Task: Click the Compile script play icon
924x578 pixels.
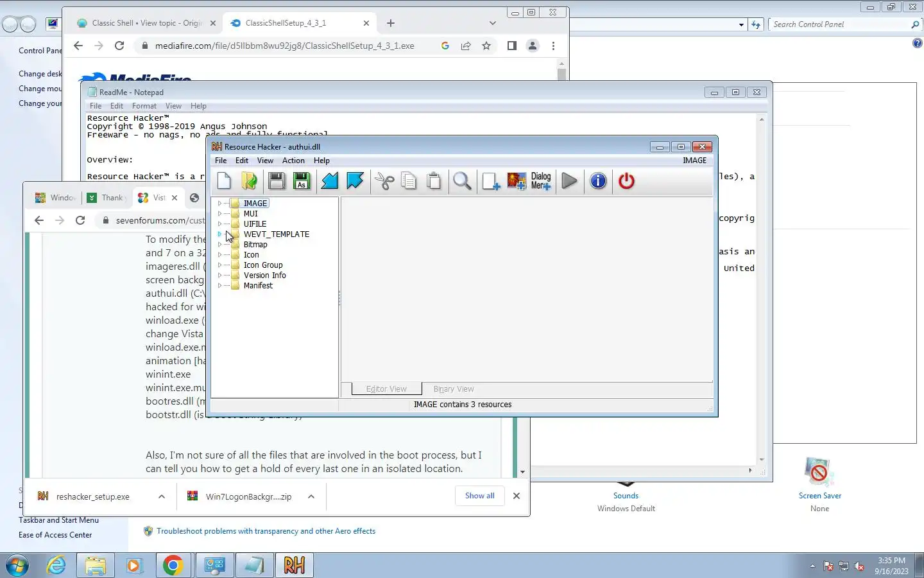Action: (569, 181)
